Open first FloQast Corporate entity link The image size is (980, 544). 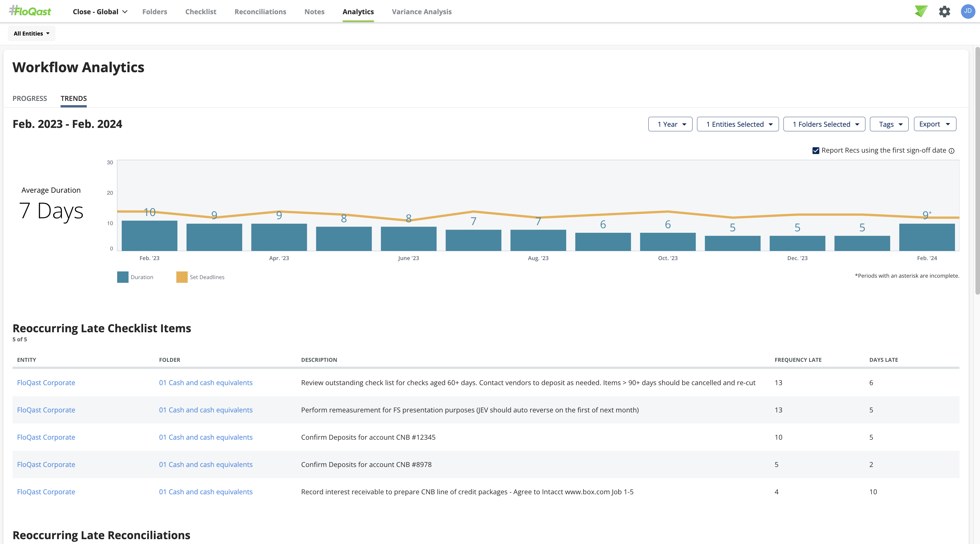tap(46, 383)
